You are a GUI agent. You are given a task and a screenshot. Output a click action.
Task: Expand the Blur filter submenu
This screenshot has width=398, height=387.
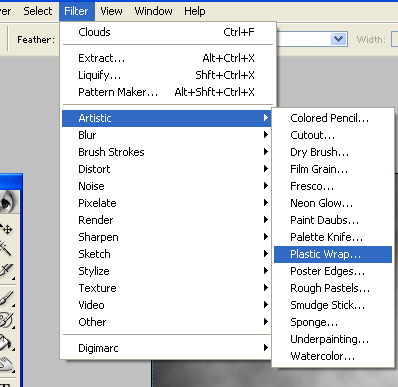(167, 135)
